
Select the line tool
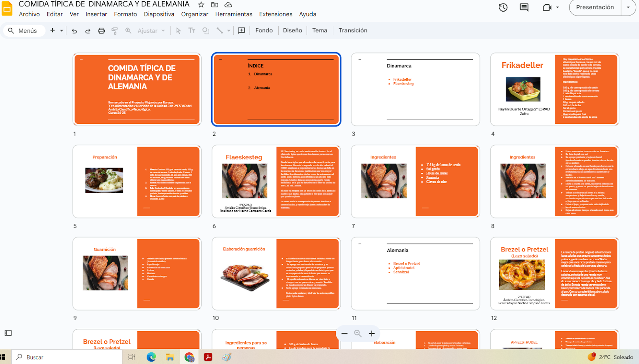219,31
